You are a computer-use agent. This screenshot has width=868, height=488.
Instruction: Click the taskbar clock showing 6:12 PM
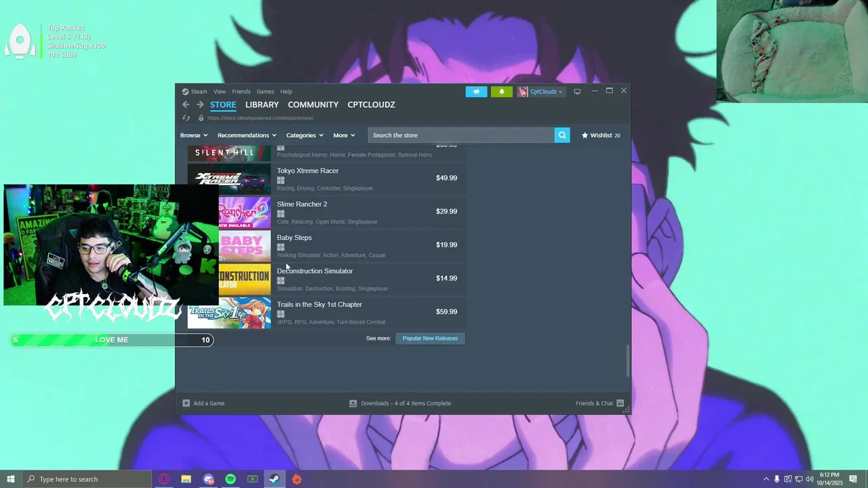coord(829,479)
